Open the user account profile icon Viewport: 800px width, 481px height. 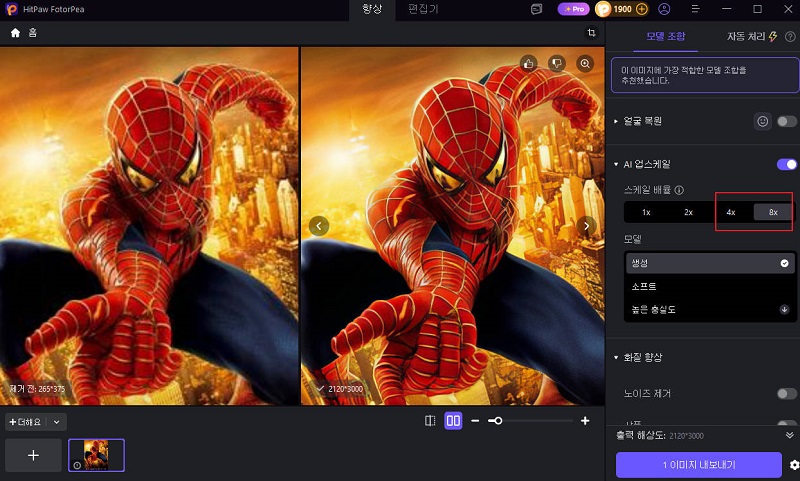pyautogui.click(x=664, y=9)
